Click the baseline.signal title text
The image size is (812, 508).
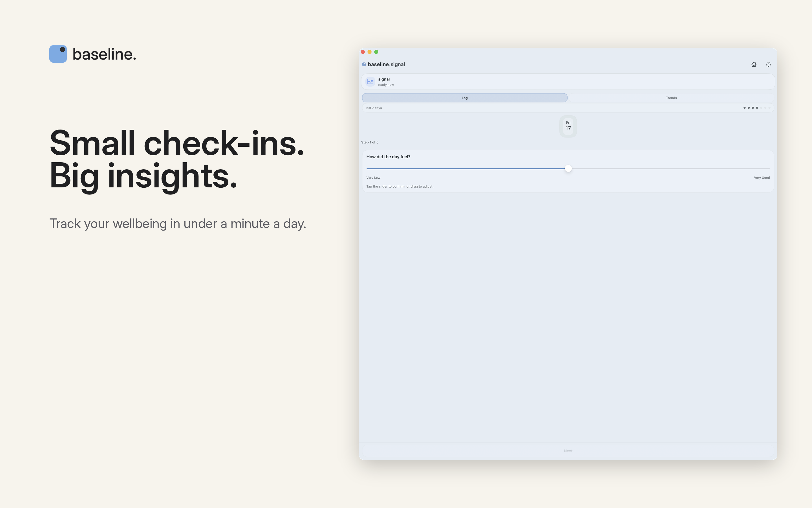pos(386,64)
